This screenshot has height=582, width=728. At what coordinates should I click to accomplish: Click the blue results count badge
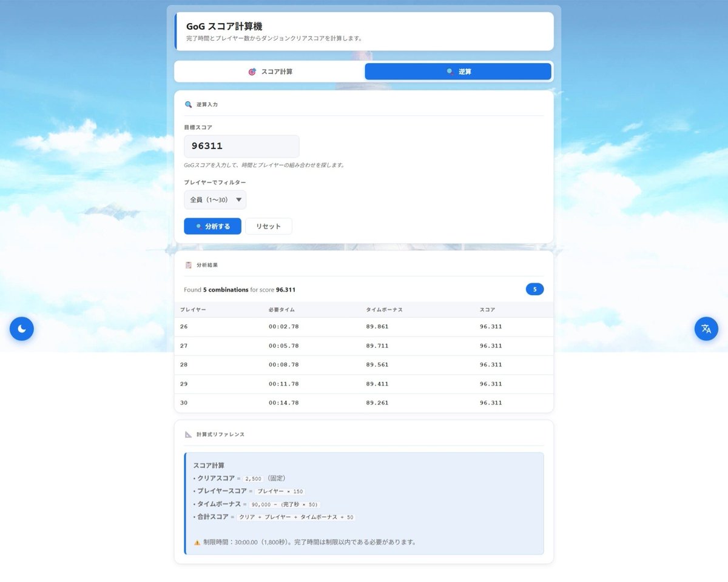534,290
